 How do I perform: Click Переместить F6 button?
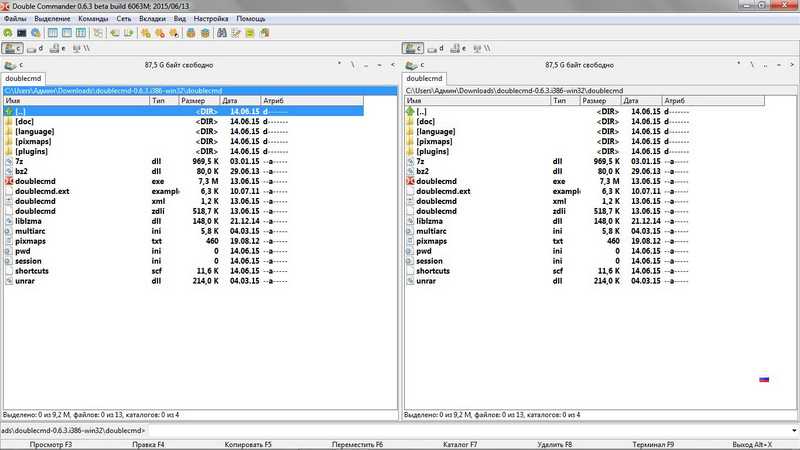(x=357, y=445)
